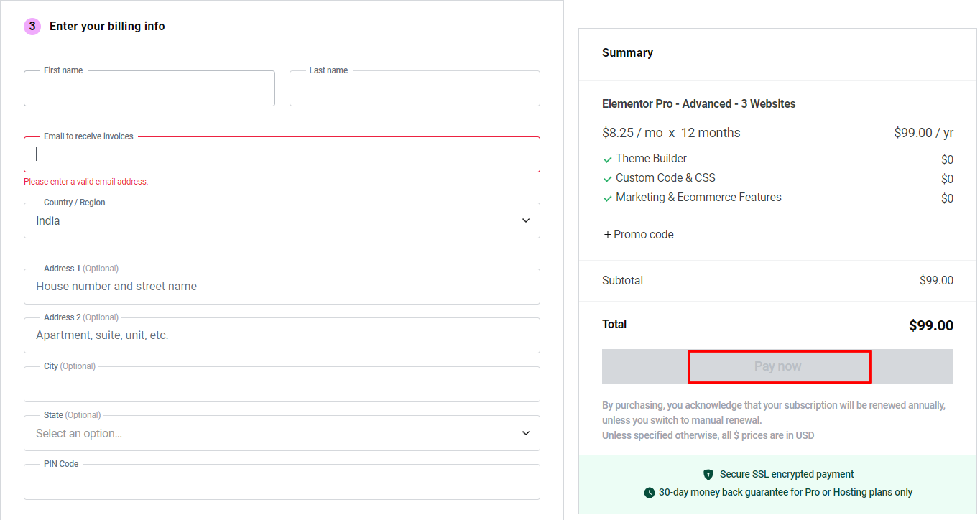Expand the Promo code link
Viewport: 980px width, 520px height.
coord(639,235)
